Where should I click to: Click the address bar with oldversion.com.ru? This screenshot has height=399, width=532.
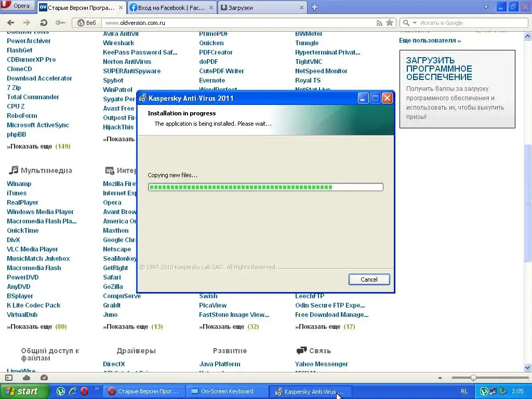(x=237, y=23)
